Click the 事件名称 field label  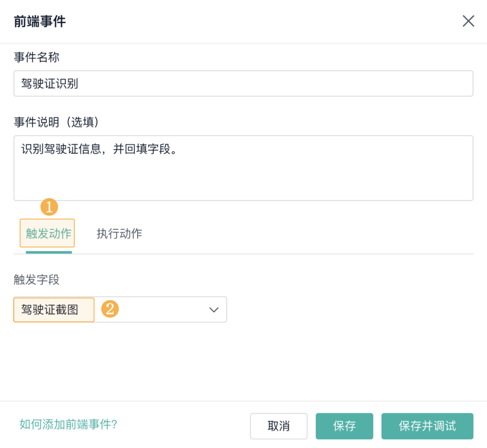click(37, 57)
